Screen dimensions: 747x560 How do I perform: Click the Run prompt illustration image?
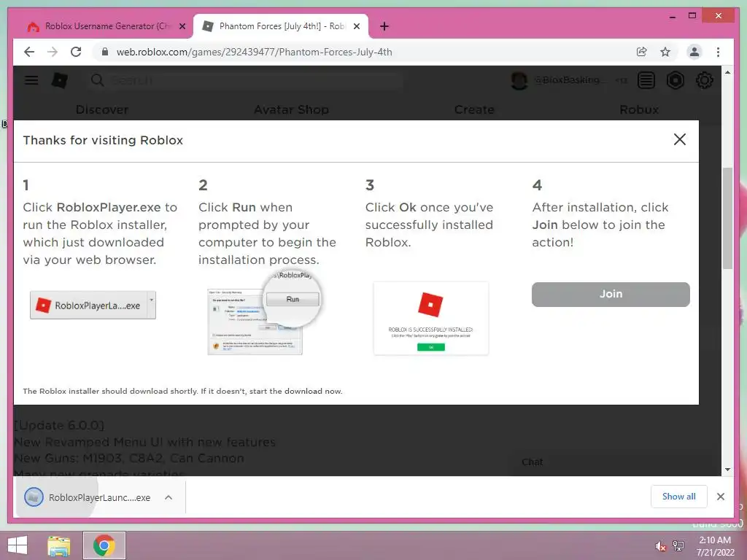[x=264, y=314]
